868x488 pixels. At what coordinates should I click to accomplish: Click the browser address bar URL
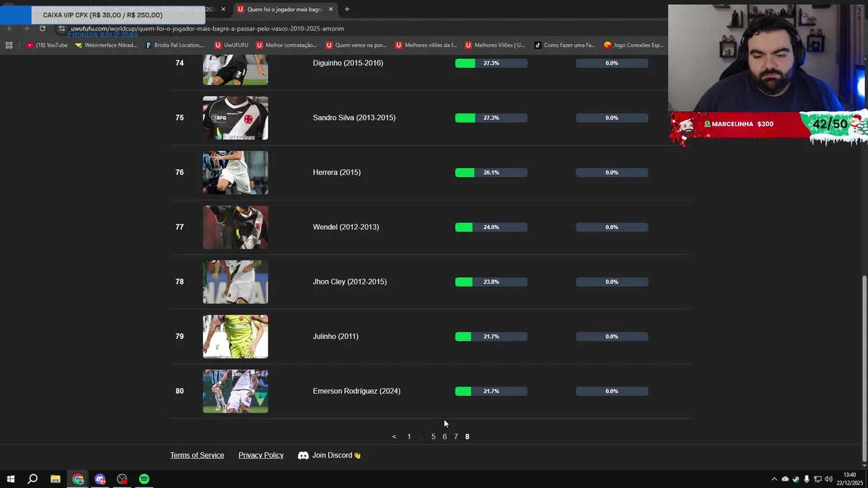207,28
